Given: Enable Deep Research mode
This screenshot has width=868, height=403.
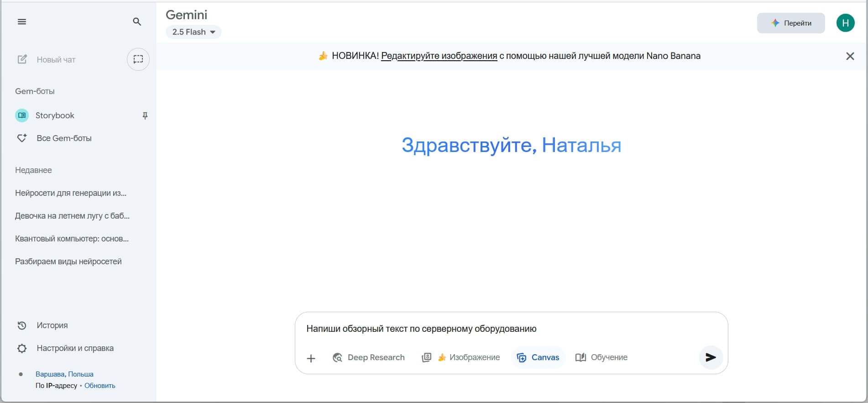Looking at the screenshot, I should tap(369, 357).
